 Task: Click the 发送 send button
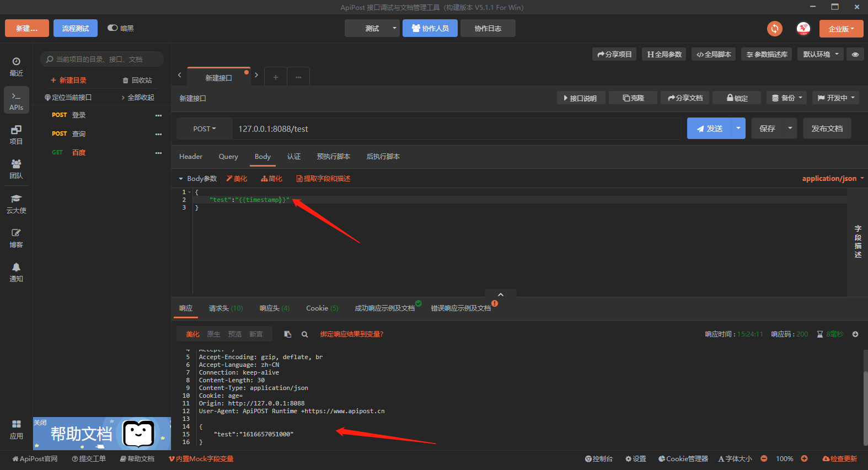(709, 128)
